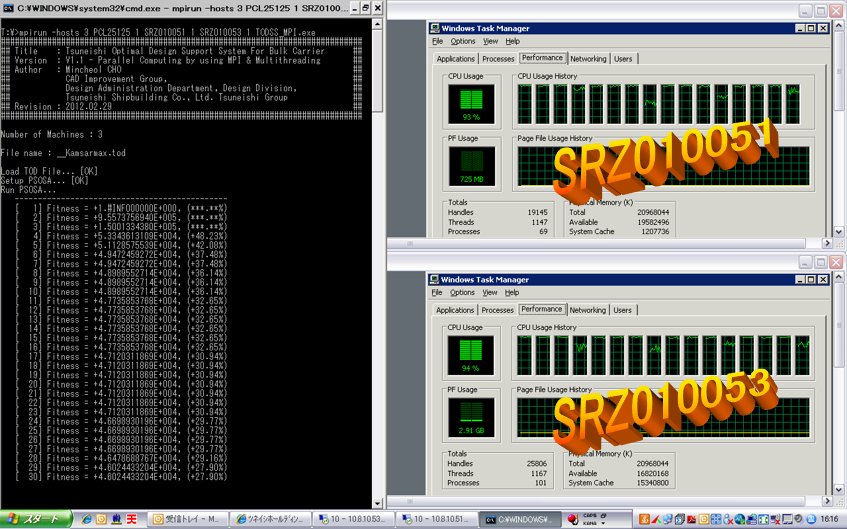This screenshot has width=847, height=529.
Task: Click scroll-right arrow of upper remote session
Action: click(826, 242)
